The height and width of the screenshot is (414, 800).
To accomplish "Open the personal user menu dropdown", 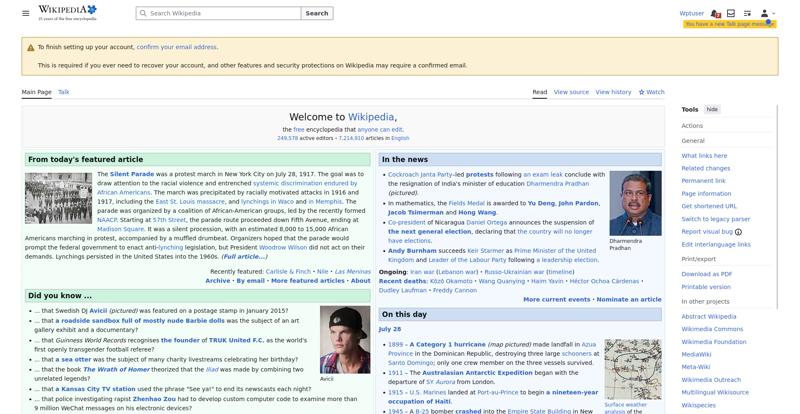I will pos(767,13).
